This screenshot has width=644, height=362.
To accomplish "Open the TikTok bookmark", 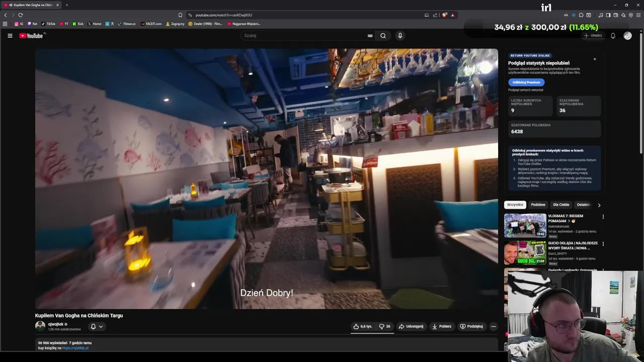I will pyautogui.click(x=48, y=24).
